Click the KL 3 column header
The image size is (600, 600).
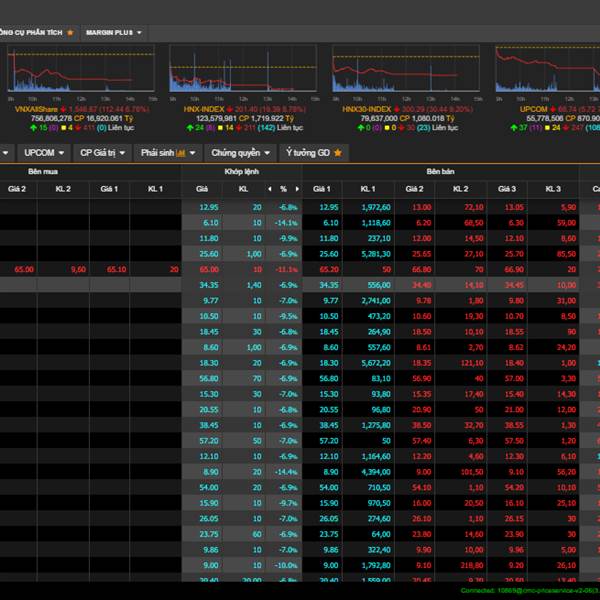pos(553,189)
